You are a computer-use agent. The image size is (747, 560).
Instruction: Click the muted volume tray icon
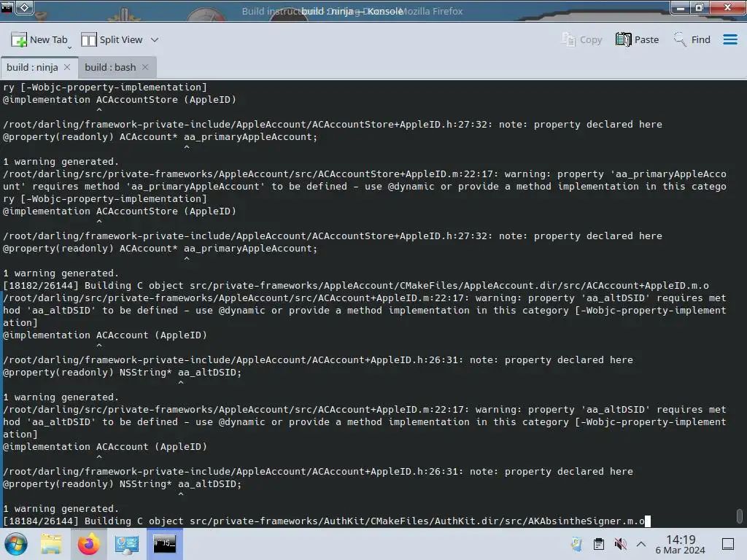pos(620,544)
